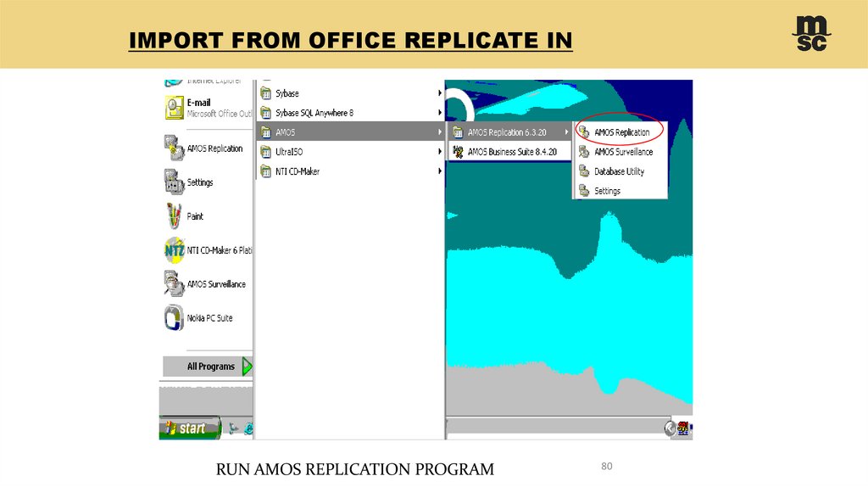Open All Programs green arrow
This screenshot has height=487, width=868.
(247, 367)
